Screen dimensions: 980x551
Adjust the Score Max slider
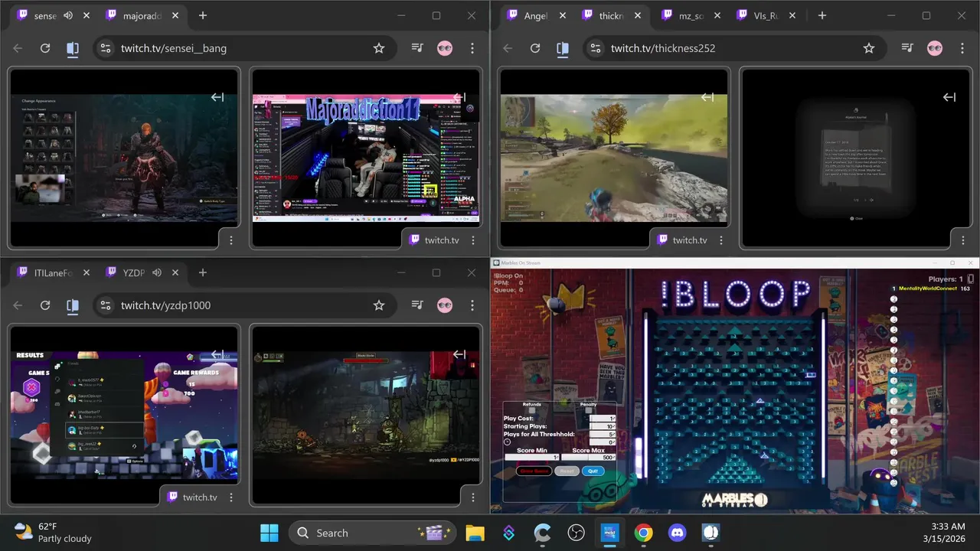588,458
